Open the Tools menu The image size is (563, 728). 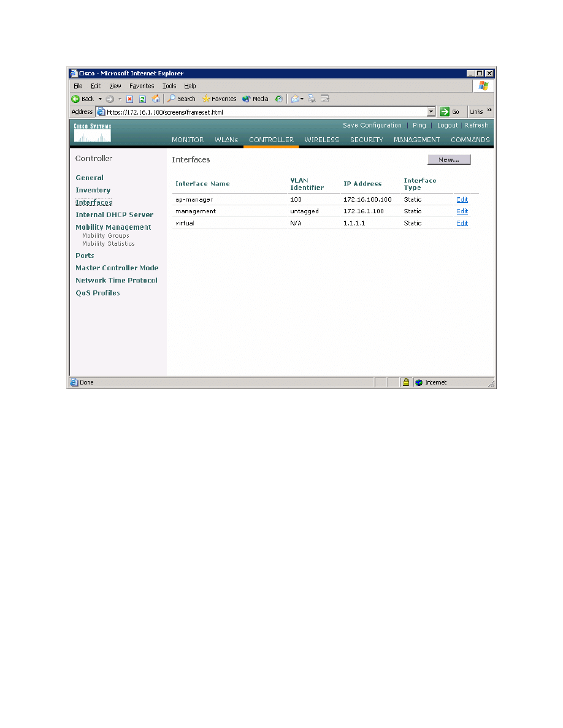click(169, 86)
